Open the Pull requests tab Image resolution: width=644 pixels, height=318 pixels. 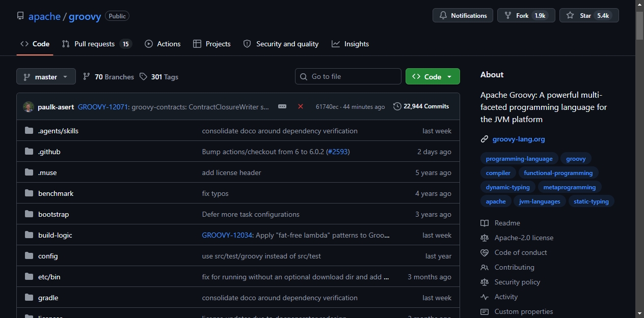coord(97,44)
